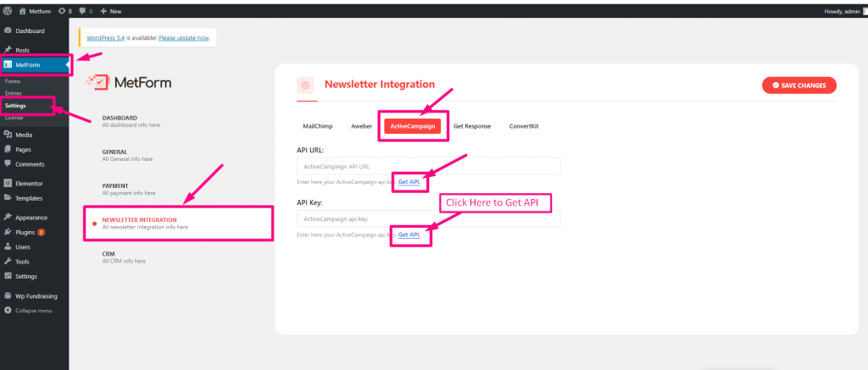This screenshot has height=370, width=868.
Task: Click Get API link under API URL
Action: 409,182
